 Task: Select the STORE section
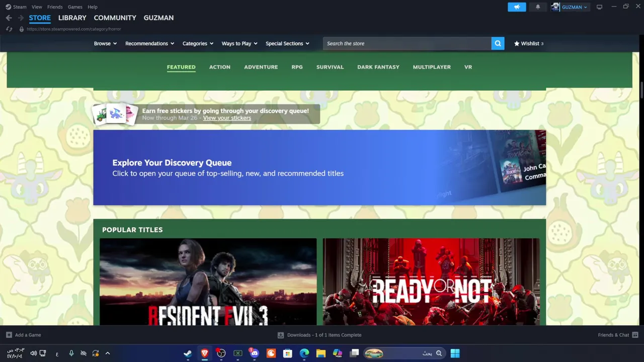tap(40, 18)
